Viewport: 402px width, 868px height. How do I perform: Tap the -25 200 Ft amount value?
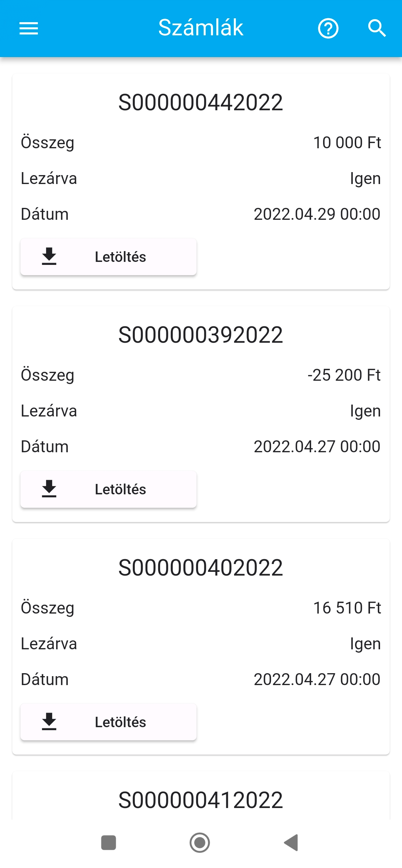click(x=344, y=375)
